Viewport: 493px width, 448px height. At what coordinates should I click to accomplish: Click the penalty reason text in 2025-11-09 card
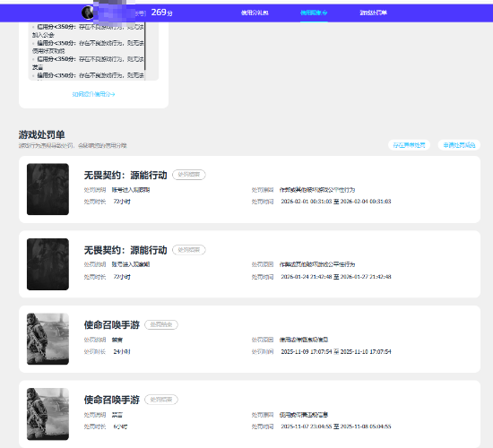[x=304, y=340]
